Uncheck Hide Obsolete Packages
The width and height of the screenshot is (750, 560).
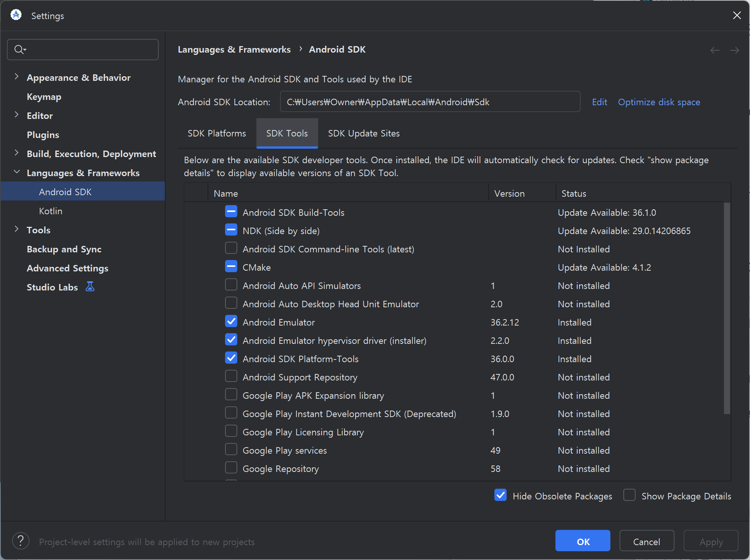501,495
